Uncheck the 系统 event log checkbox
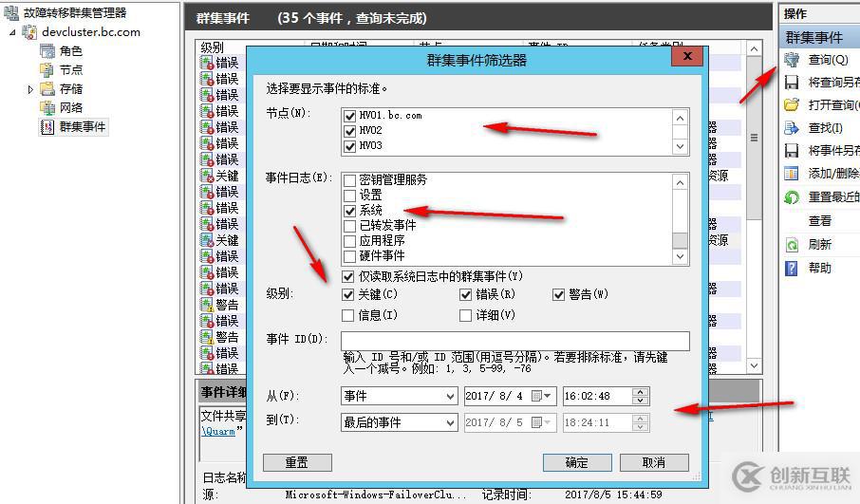Screen dimensions: 860x504 pyautogui.click(x=349, y=210)
